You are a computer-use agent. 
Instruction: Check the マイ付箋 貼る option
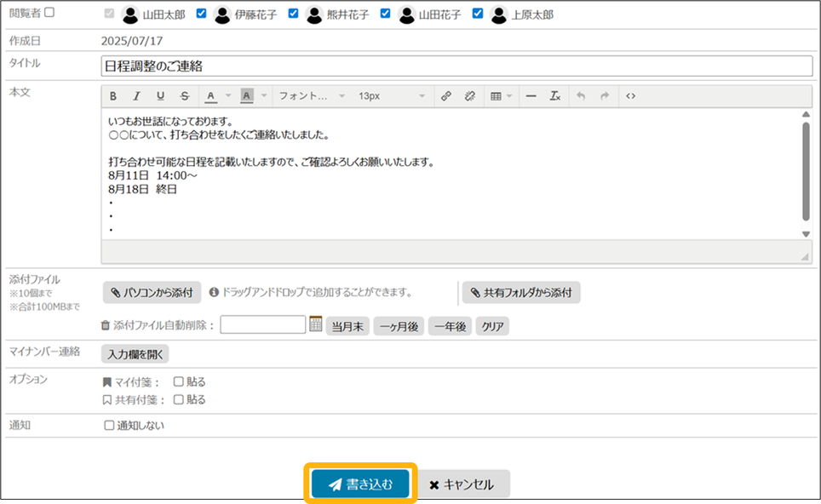(x=179, y=382)
